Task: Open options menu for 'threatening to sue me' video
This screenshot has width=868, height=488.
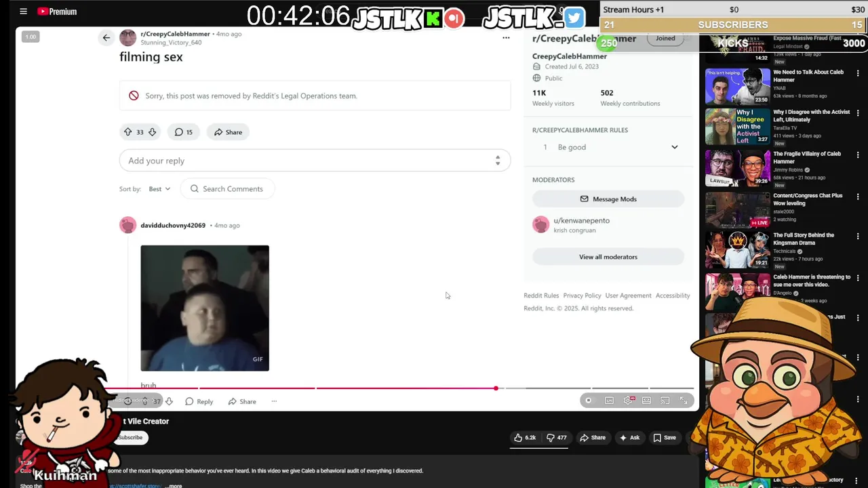Action: pos(858,278)
